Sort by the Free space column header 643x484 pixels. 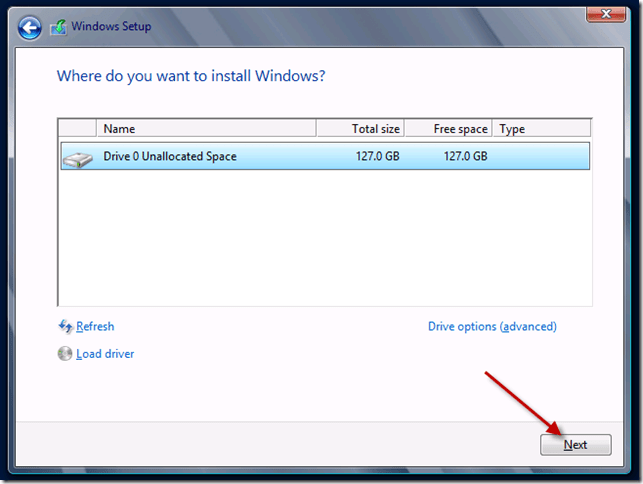(x=448, y=129)
